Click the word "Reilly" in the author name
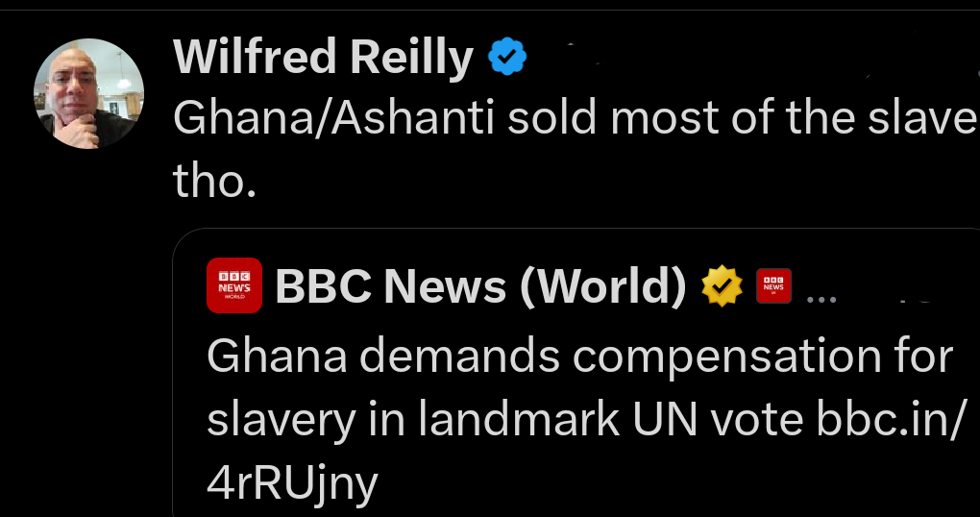Viewport: 980px width, 517px height. tap(412, 60)
